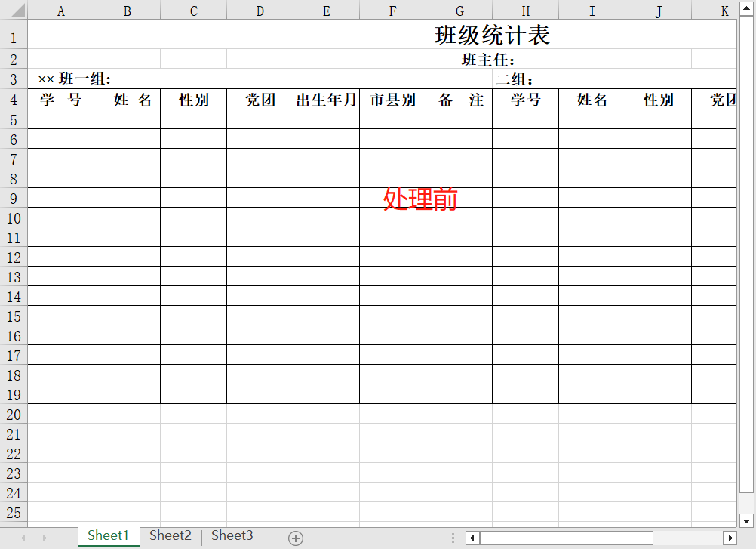The image size is (756, 549).
Task: Switch to the Sheet2 tab
Action: (170, 535)
